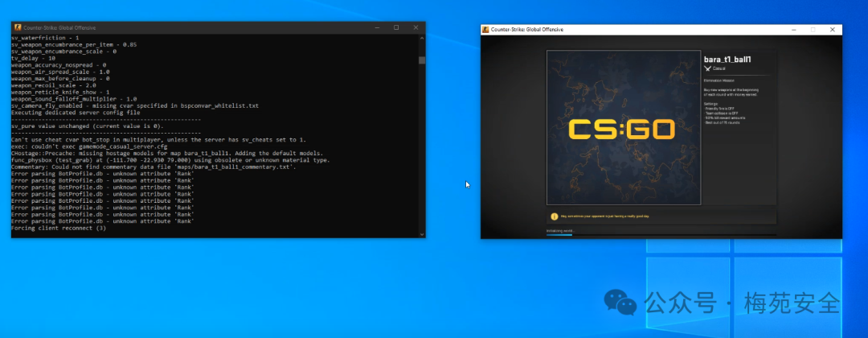Click the console line 'tv_delay - 10'
The width and height of the screenshot is (868, 338).
33,58
